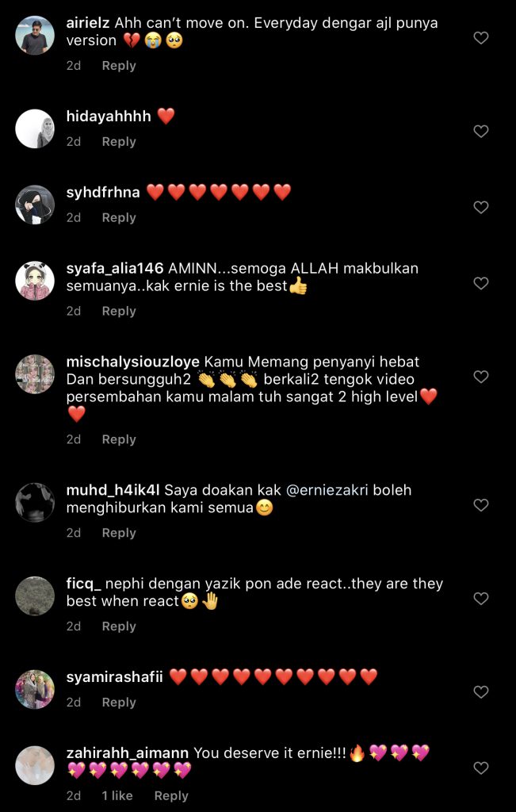Reply to syafa_alia146's comment

119,311
